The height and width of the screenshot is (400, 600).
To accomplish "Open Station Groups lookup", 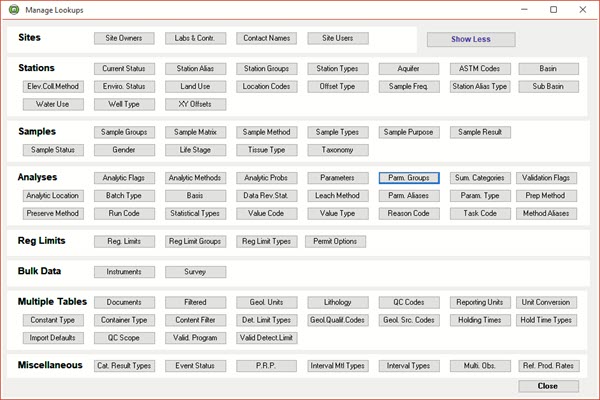I will pyautogui.click(x=267, y=69).
